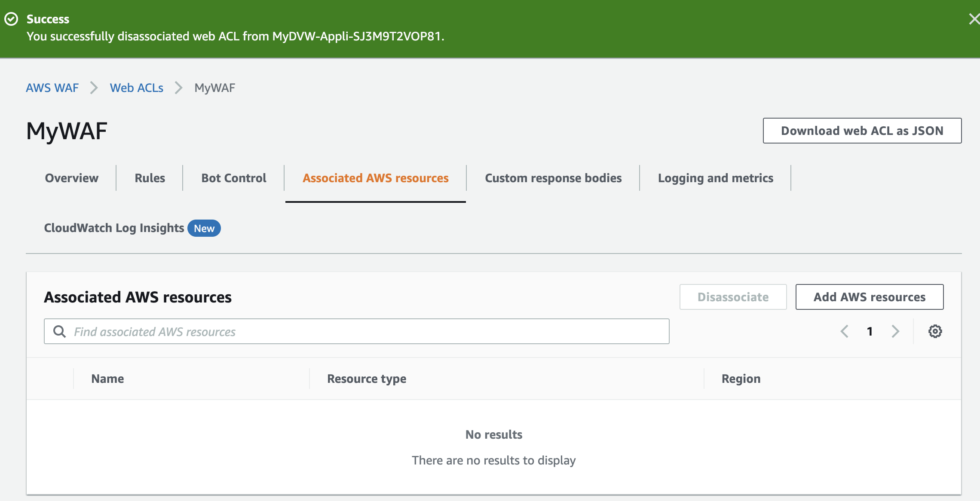
Task: Go to previous page of resources
Action: (845, 331)
